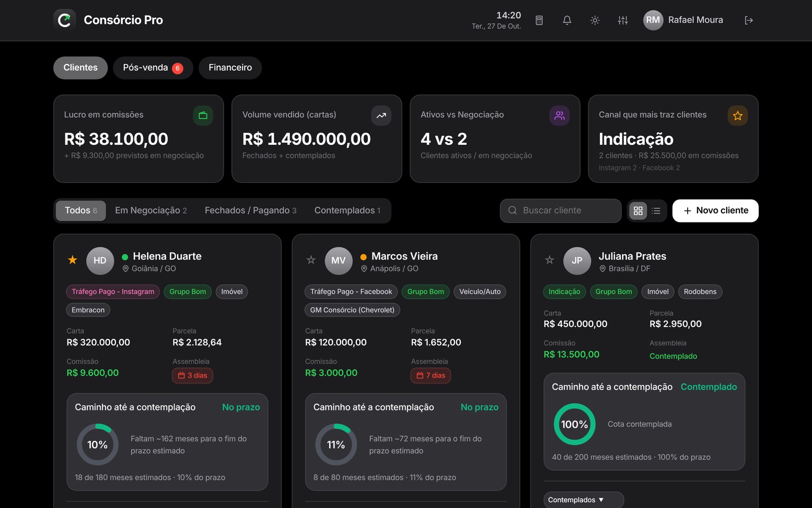This screenshot has width=812, height=508.
Task: Open the Financeiro tab
Action: click(230, 68)
